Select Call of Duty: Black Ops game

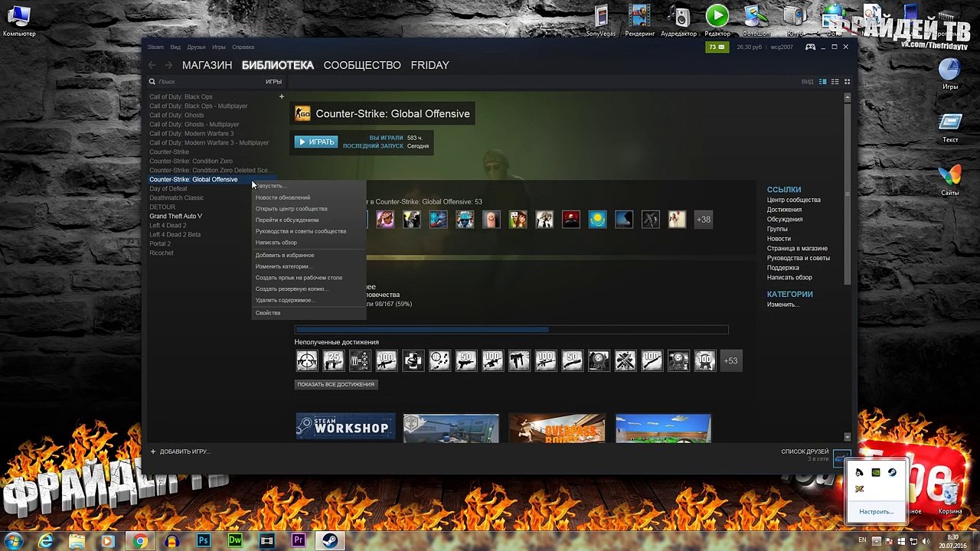181,96
